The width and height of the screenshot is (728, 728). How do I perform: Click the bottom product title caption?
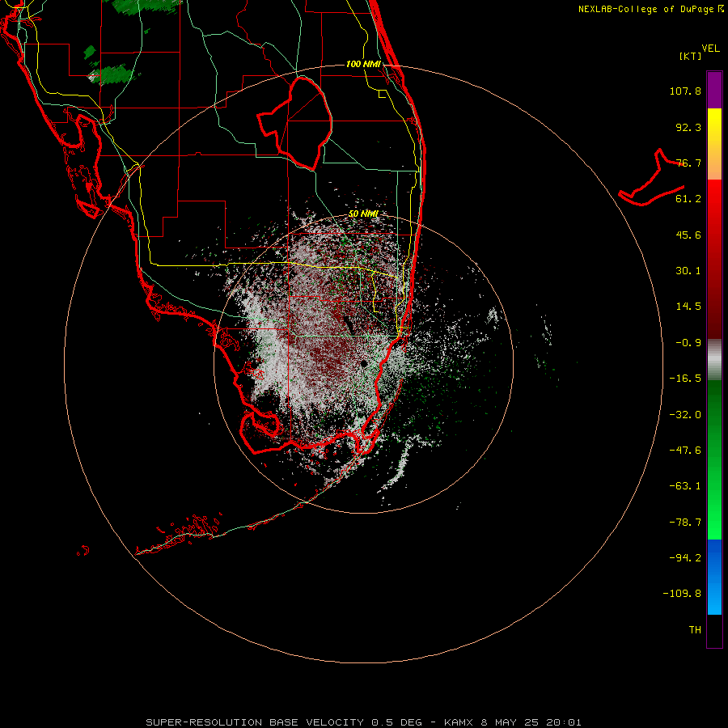tap(363, 722)
